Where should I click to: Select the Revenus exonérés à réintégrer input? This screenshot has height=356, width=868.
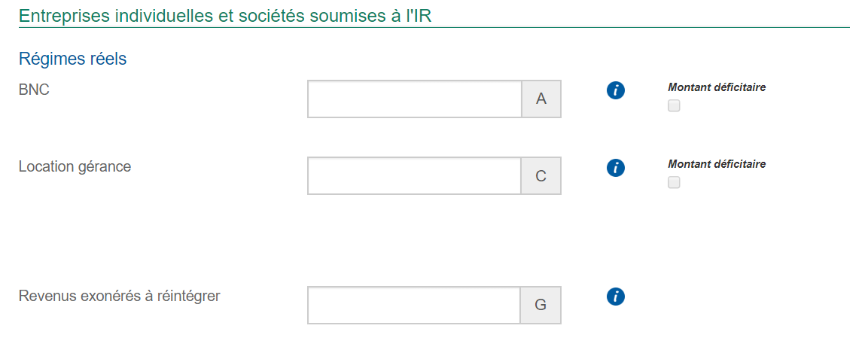coord(414,305)
